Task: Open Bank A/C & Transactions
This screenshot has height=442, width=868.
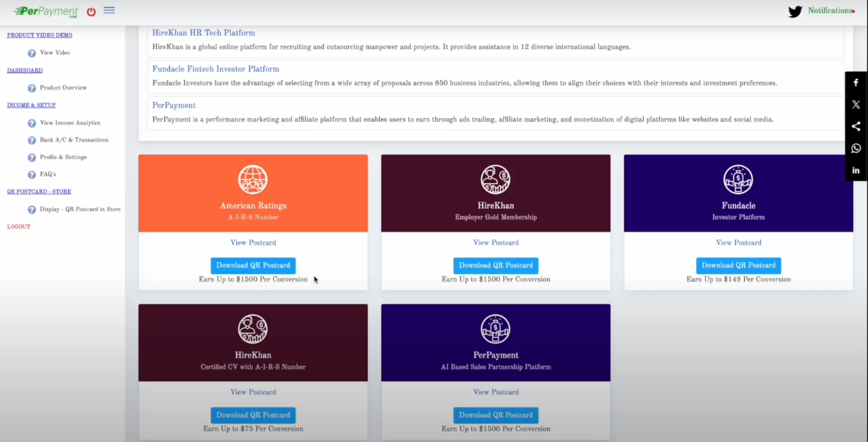Action: 74,140
